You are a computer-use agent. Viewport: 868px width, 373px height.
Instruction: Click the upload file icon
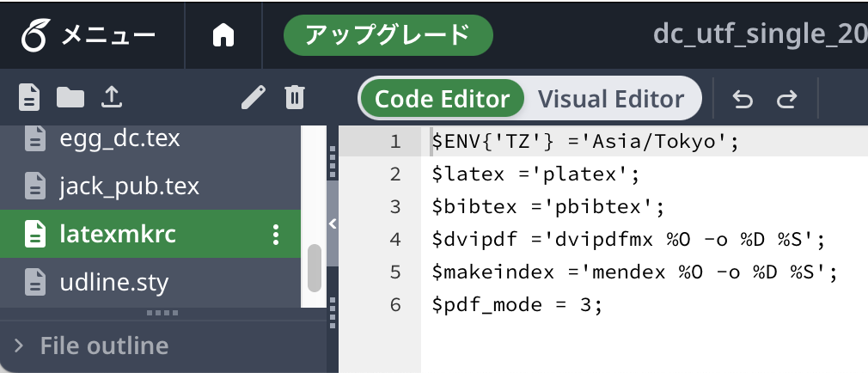[x=111, y=98]
